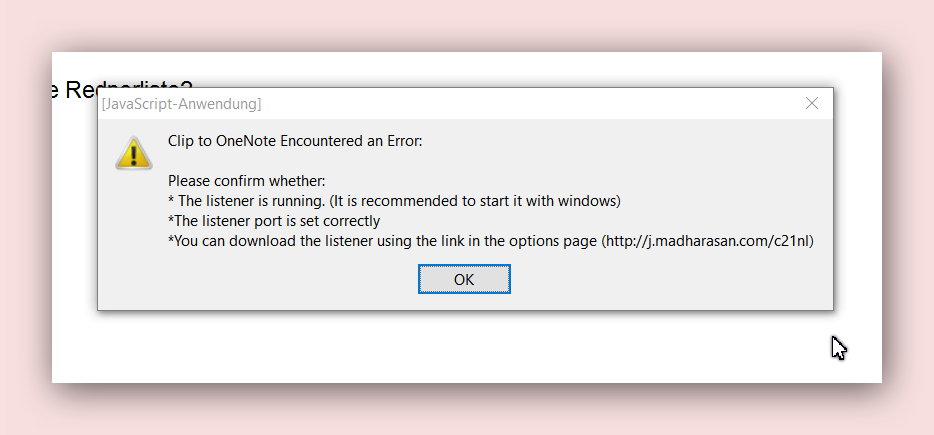Click the OK button
934x435 pixels.
click(464, 279)
